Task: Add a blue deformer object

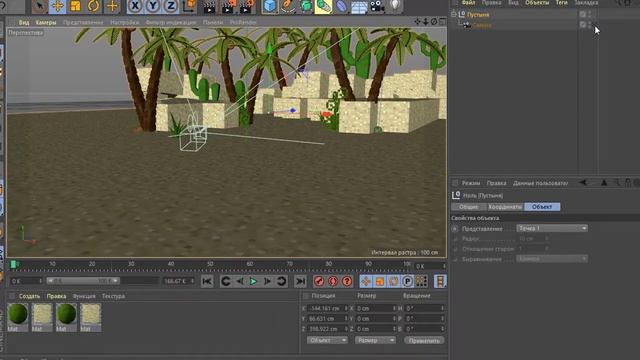Action: pos(341,6)
